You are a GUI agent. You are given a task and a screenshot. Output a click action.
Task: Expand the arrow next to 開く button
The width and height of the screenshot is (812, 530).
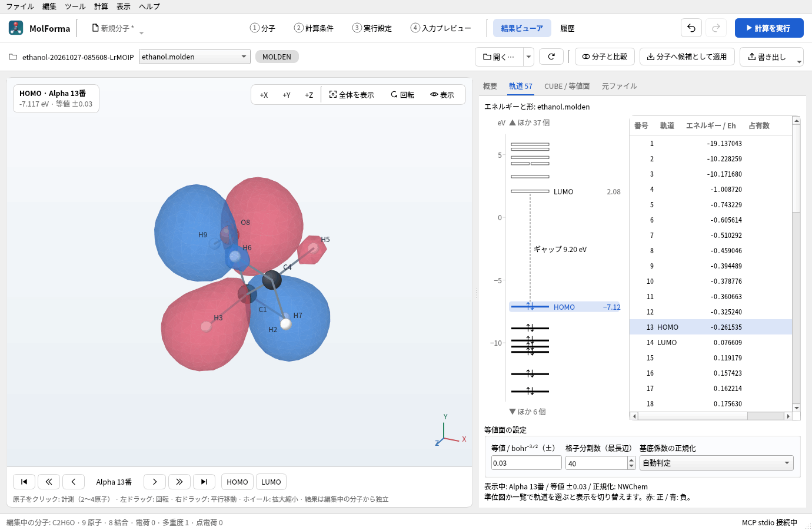[x=528, y=57]
